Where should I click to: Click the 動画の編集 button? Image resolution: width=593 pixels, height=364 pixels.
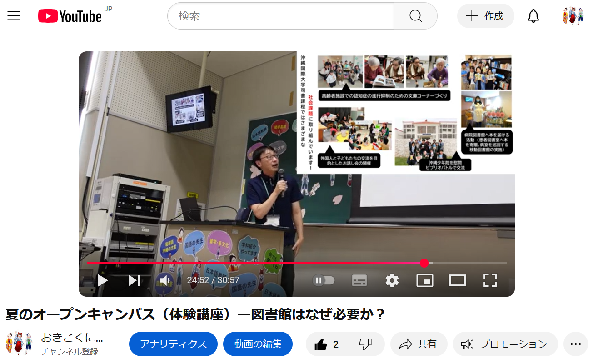[258, 344]
